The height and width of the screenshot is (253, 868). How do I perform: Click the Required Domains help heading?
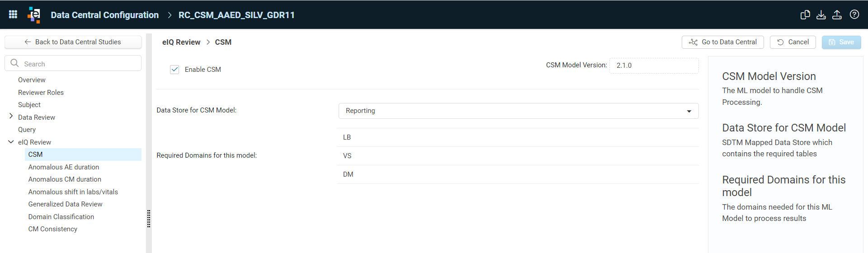point(783,186)
